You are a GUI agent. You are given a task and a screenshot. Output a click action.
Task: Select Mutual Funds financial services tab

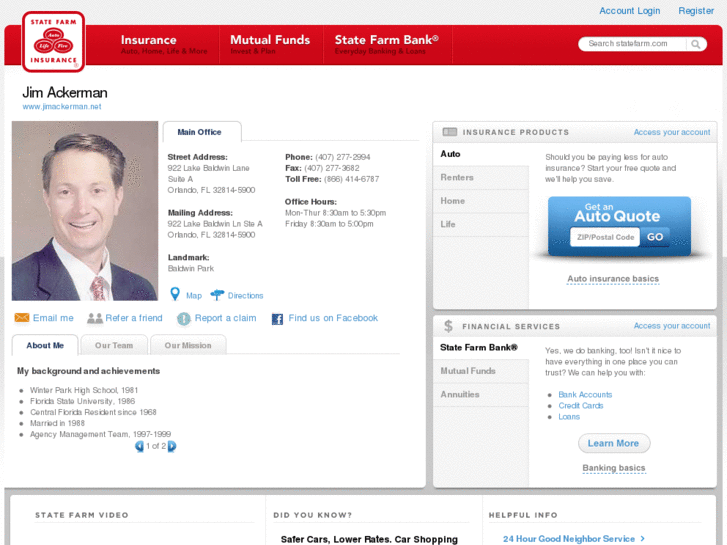point(480,371)
